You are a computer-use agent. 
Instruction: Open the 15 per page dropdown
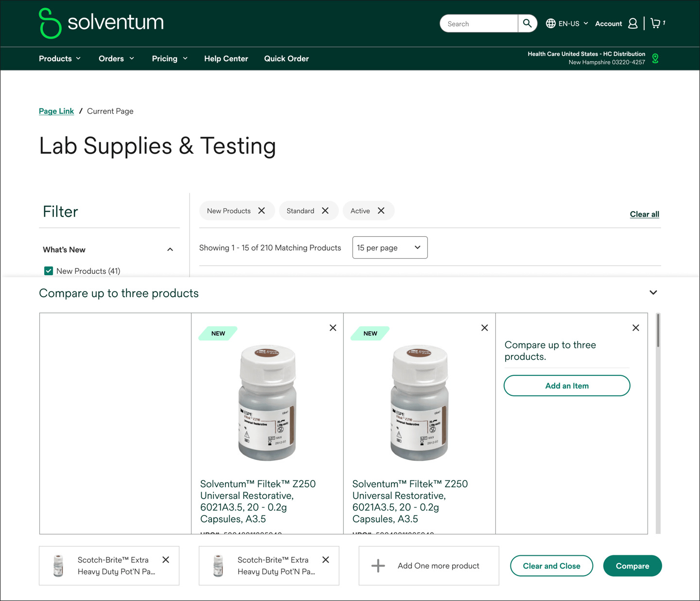pos(390,247)
